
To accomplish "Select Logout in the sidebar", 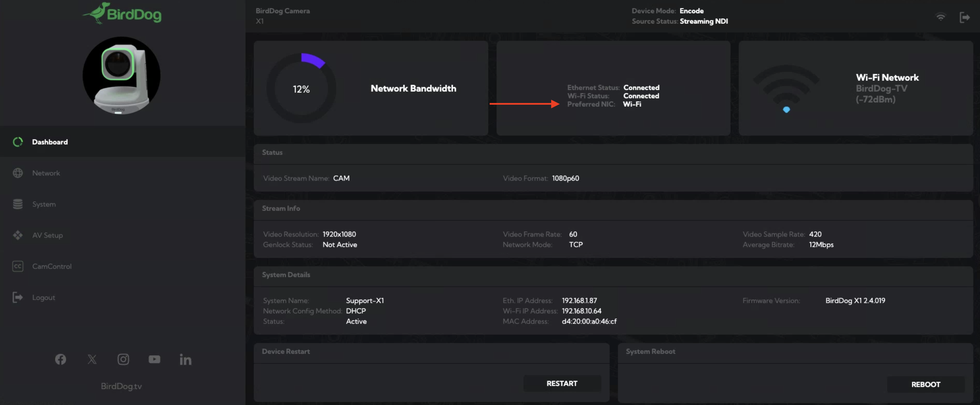I will (x=43, y=298).
